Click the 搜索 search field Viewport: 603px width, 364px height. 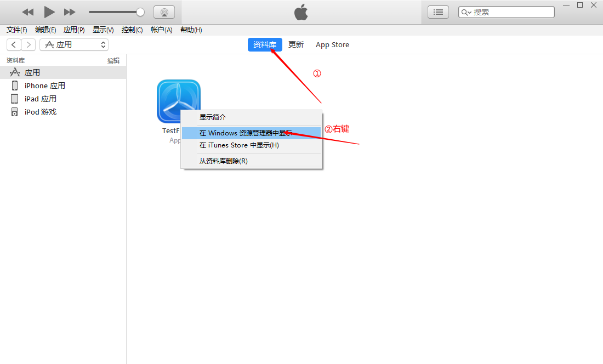[506, 12]
